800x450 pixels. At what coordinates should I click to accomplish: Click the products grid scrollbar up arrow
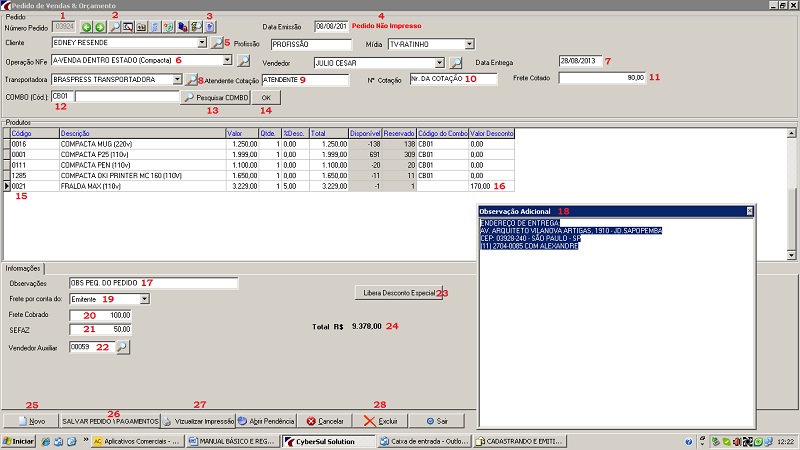(x=791, y=133)
